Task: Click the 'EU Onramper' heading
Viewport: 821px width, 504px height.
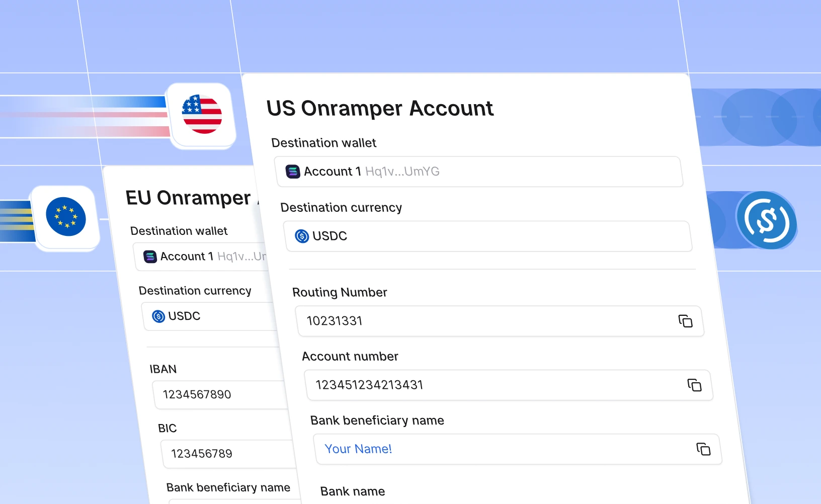Action: point(188,198)
